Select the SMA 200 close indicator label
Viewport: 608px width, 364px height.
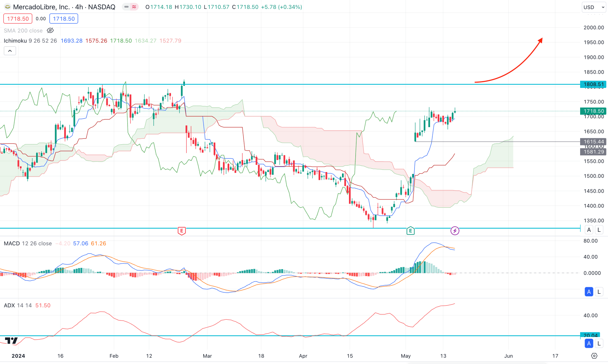pos(23,31)
